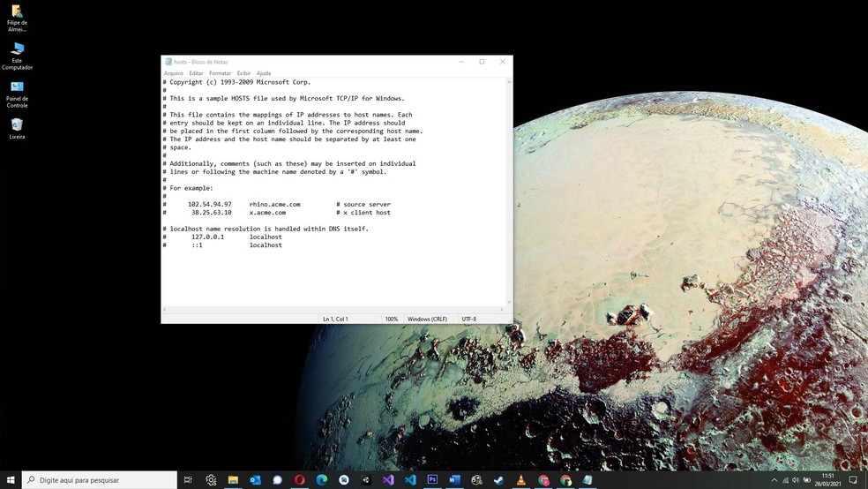Open the network Wi-Fi tray icon
This screenshot has width=868, height=489.
785,480
